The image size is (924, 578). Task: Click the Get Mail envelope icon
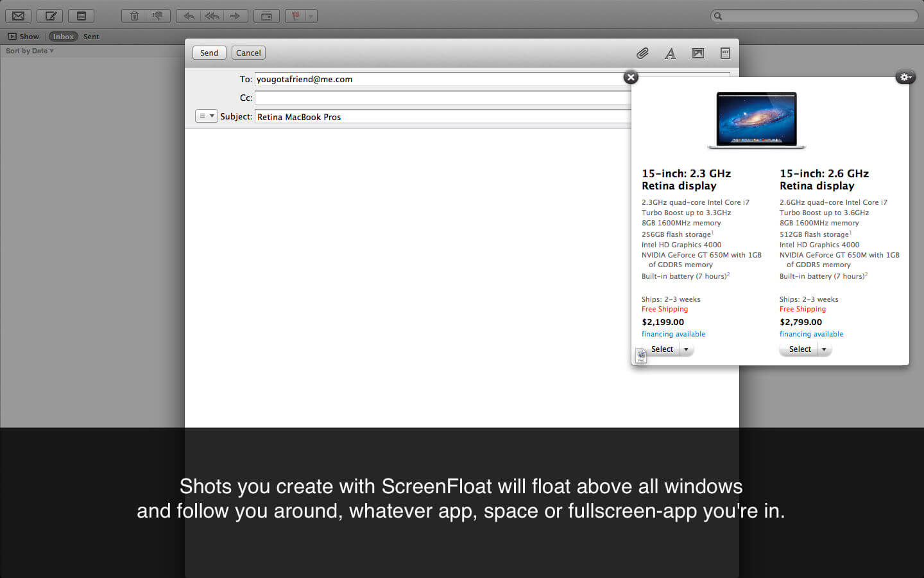tap(18, 16)
